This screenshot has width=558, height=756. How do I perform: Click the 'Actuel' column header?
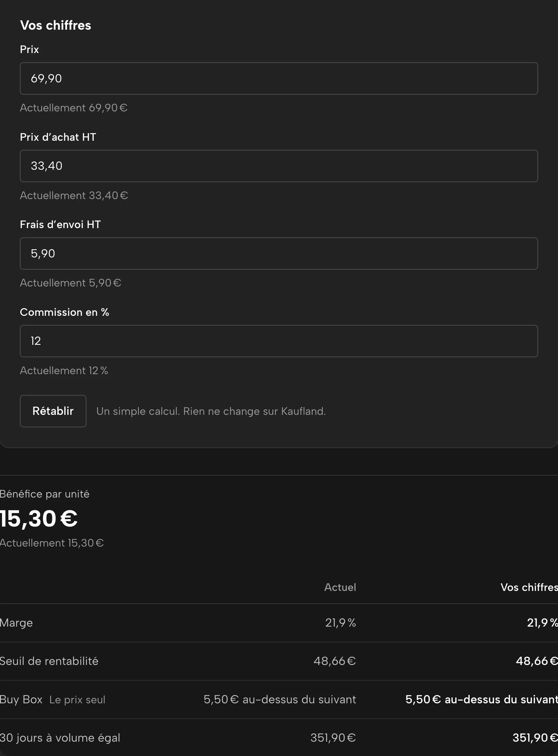(340, 587)
